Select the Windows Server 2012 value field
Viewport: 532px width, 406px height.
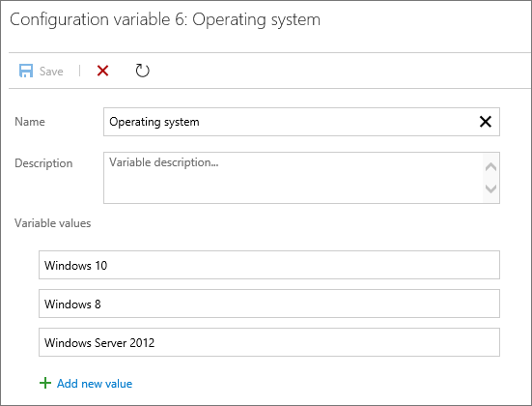point(269,342)
